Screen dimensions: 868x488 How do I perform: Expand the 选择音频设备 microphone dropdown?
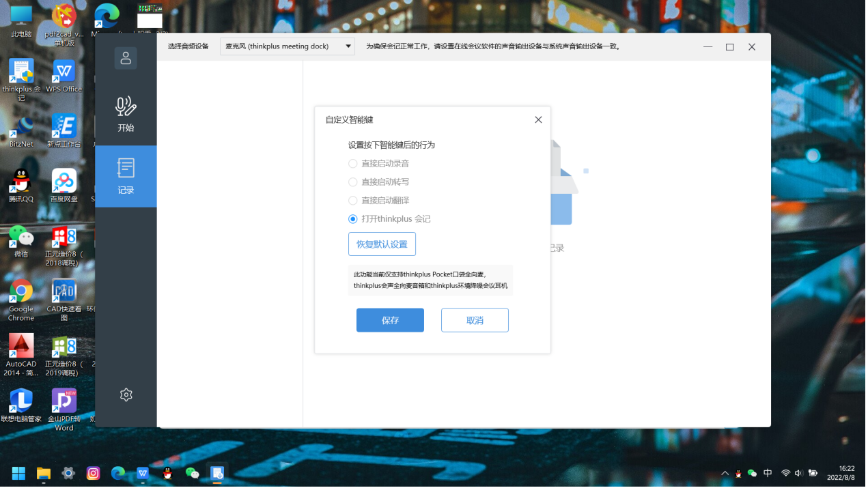pos(288,46)
